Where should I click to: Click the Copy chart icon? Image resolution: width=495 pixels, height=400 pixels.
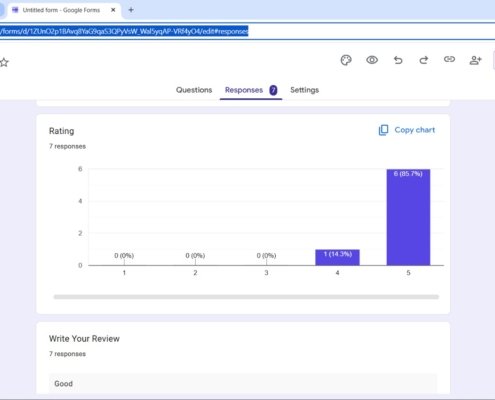point(383,130)
